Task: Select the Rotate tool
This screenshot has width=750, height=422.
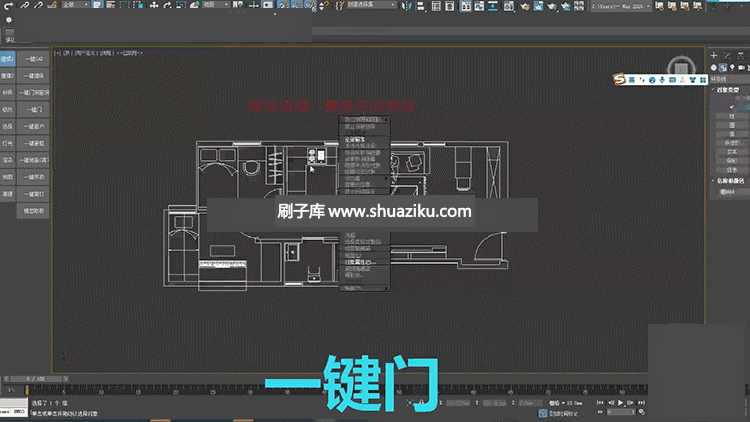Action: click(x=167, y=5)
